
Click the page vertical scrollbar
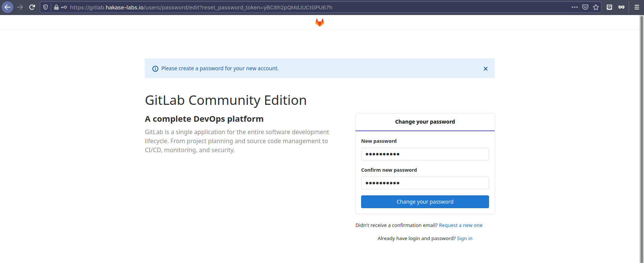(x=642, y=139)
